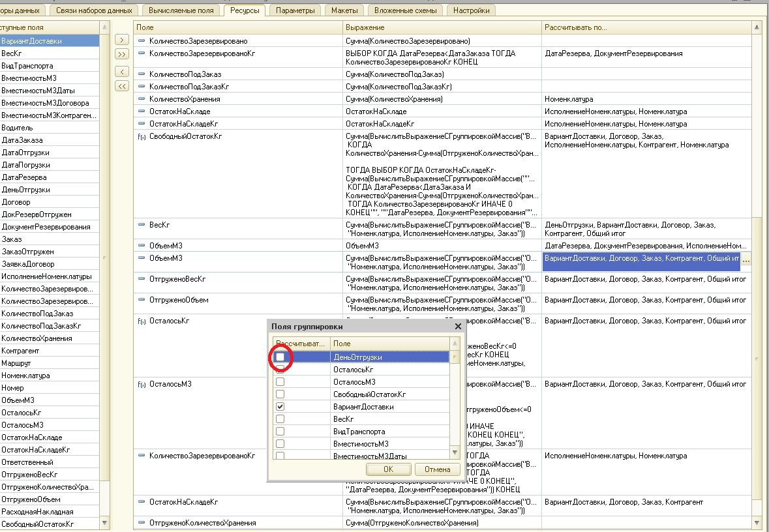The image size is (769, 532).
Task: Click the Выражение column header
Action: pyautogui.click(x=442, y=27)
